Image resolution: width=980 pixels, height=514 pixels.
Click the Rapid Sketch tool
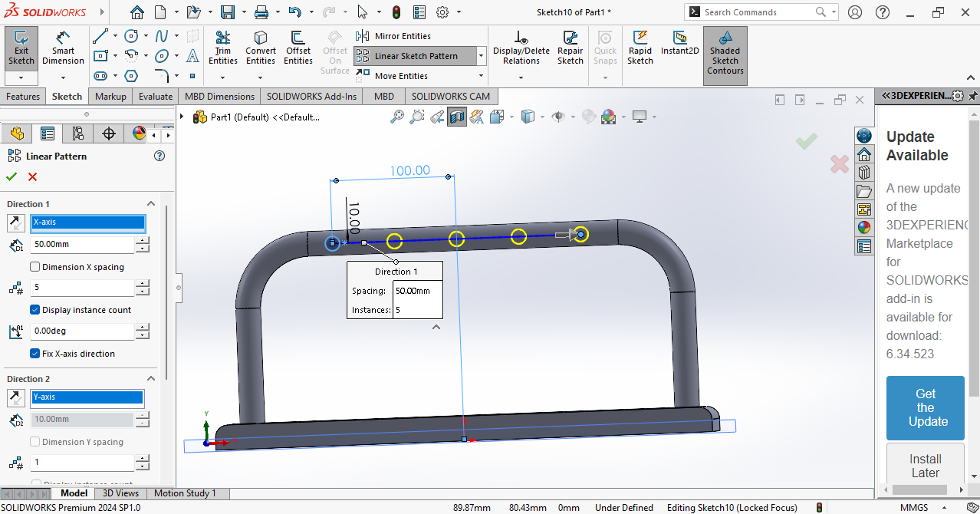[640, 48]
